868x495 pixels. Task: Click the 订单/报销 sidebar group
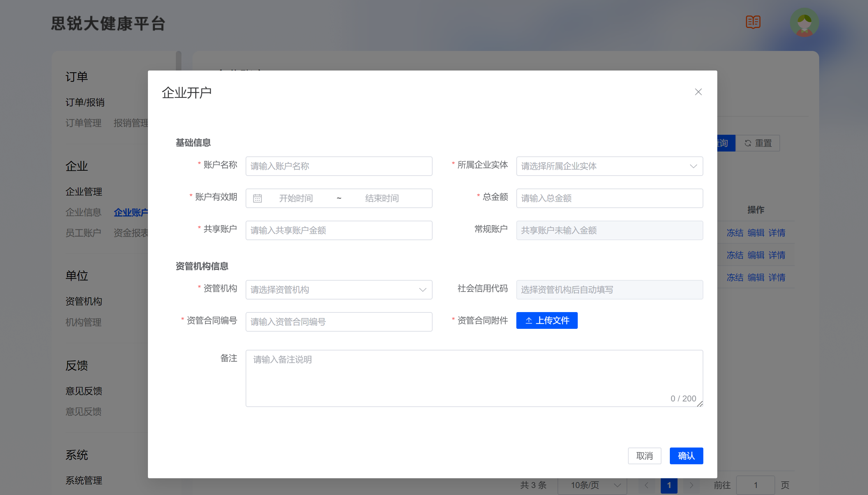[85, 102]
